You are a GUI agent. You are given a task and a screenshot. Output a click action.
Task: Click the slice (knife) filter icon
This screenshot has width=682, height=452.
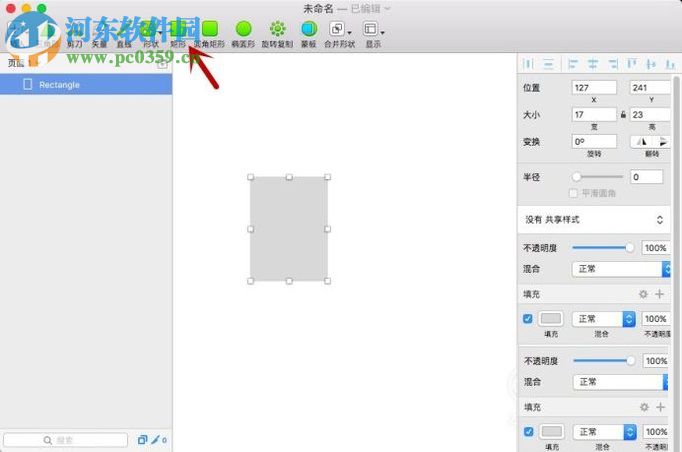click(155, 440)
